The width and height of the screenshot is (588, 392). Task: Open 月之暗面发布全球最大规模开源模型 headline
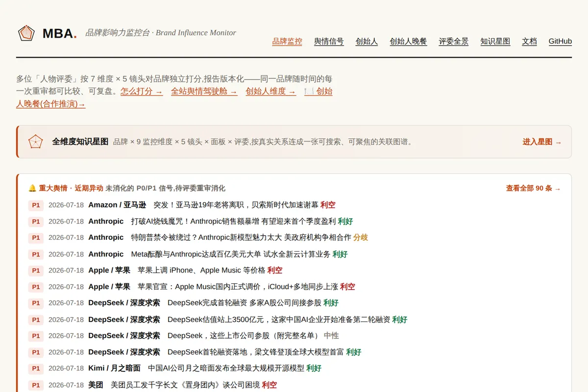tap(226, 368)
